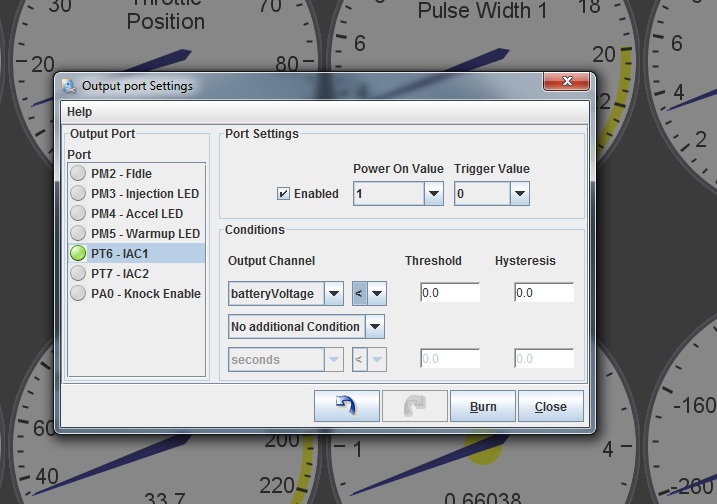Select the PT7 - IAC2 port
The height and width of the screenshot is (504, 717).
(x=119, y=274)
